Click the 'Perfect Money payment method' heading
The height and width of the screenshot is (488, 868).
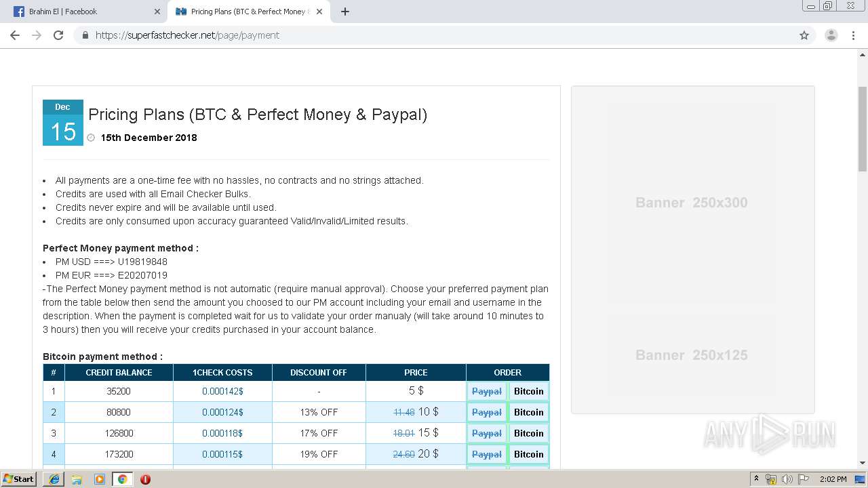[121, 248]
